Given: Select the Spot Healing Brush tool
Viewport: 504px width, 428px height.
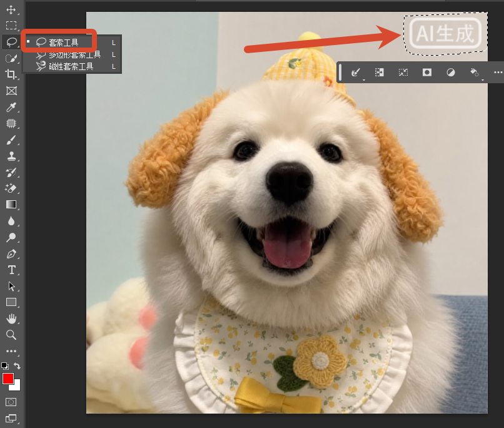Looking at the screenshot, I should (11, 123).
